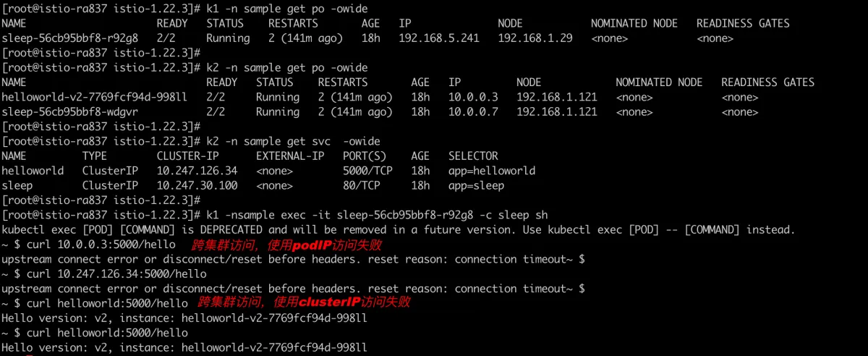This screenshot has height=356, width=868.
Task: Select the app=sleep selector value
Action: pos(476,186)
